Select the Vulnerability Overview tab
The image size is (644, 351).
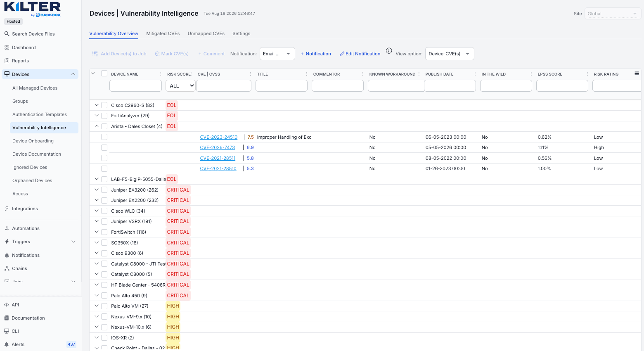pyautogui.click(x=114, y=33)
